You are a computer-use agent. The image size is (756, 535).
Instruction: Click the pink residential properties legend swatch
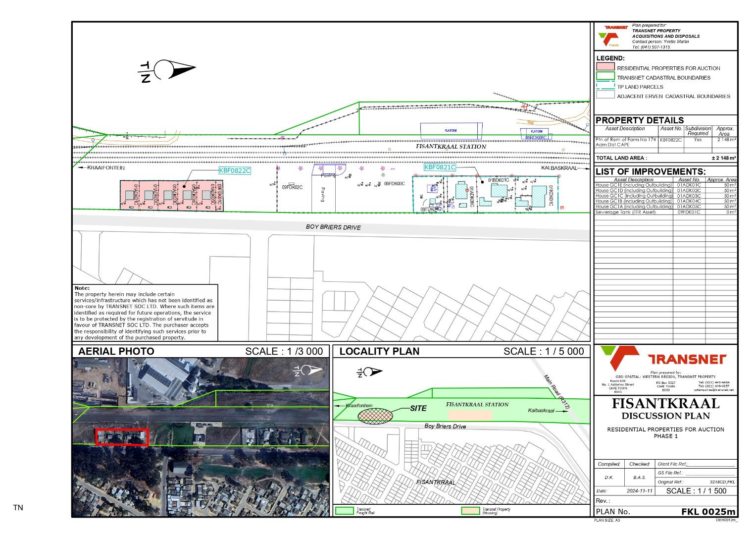coord(605,67)
